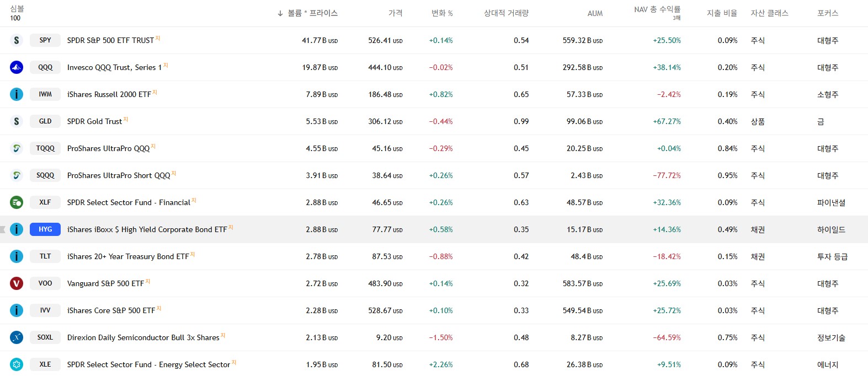Click the IWM iShares logo icon
This screenshot has height=376, width=868.
(x=17, y=94)
